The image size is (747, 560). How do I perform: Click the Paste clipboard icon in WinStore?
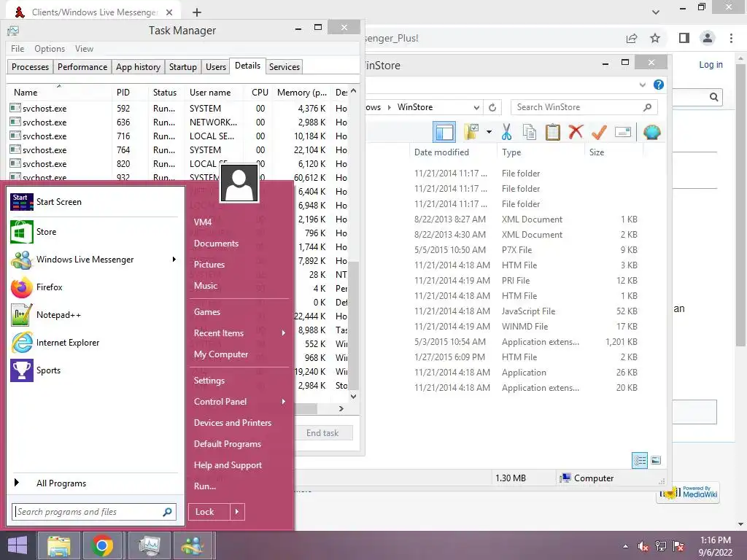pyautogui.click(x=553, y=132)
